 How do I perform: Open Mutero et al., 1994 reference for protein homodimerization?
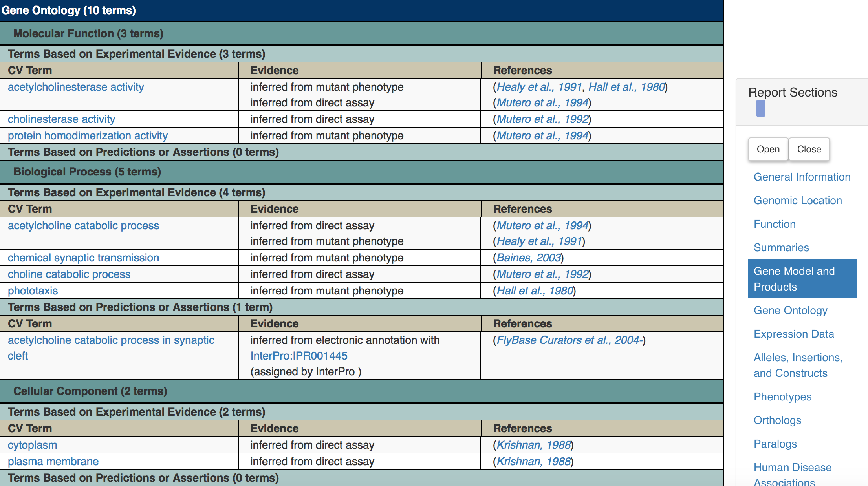coord(543,135)
